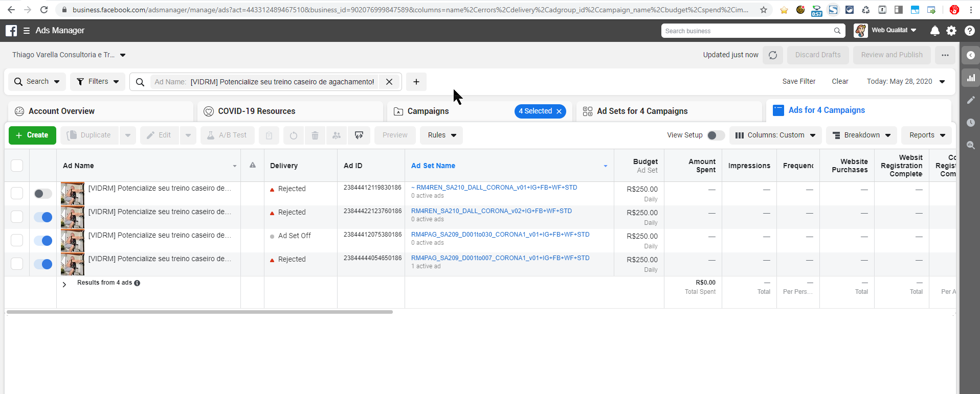
Task: Open the Edit options arrow
Action: tap(188, 135)
